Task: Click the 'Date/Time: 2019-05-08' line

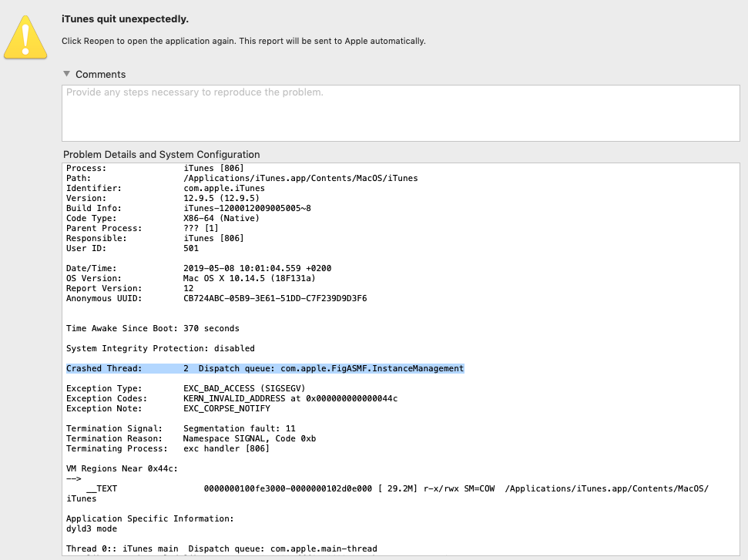Action: tap(199, 268)
